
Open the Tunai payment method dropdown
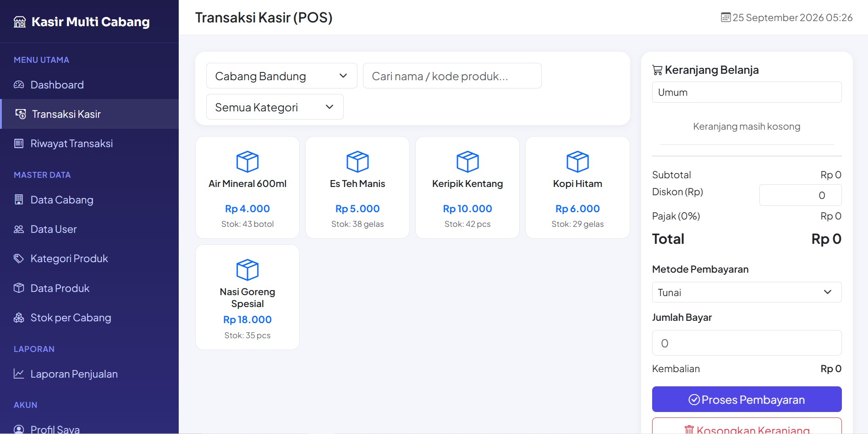pos(747,292)
